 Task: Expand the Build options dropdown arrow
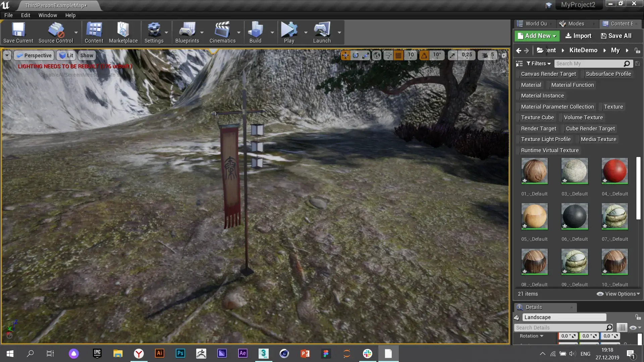[x=272, y=33]
